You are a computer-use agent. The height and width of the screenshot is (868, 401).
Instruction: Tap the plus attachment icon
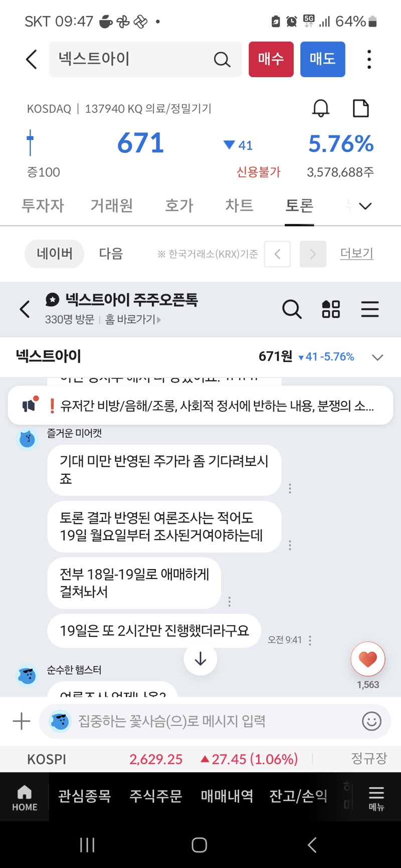pyautogui.click(x=22, y=721)
